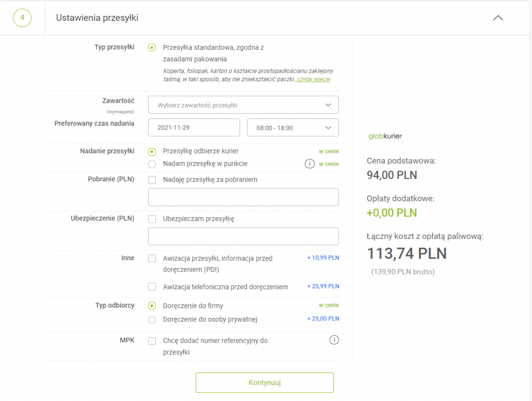532x401 pixels.
Task: Click info icon next to Nadam przesyłkę w punkcie
Action: click(x=309, y=164)
